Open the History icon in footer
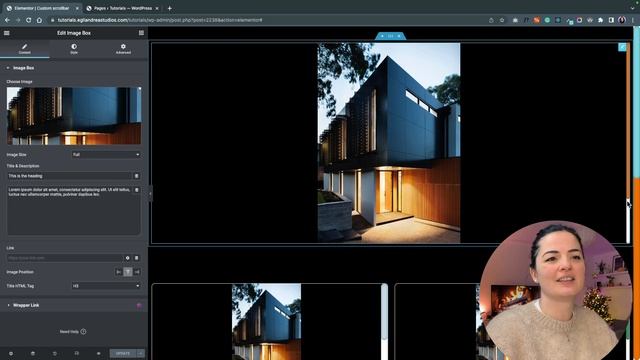 click(55, 353)
